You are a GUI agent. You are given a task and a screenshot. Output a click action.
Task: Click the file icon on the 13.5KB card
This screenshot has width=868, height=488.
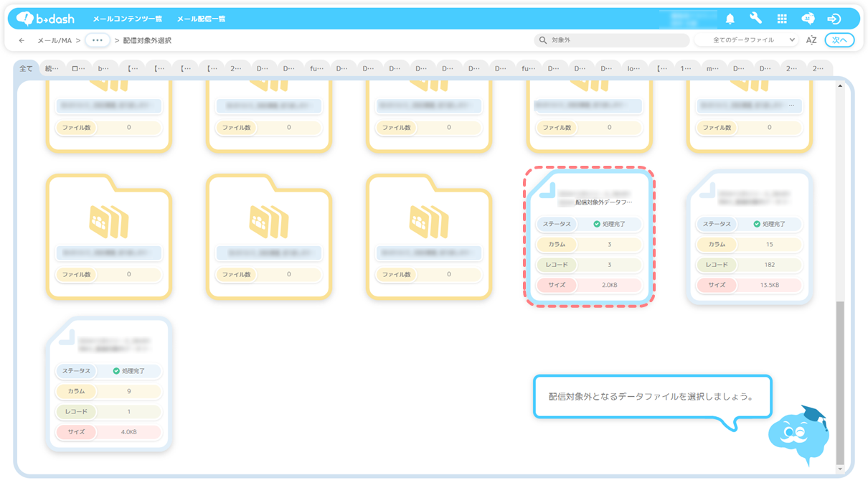coord(707,191)
